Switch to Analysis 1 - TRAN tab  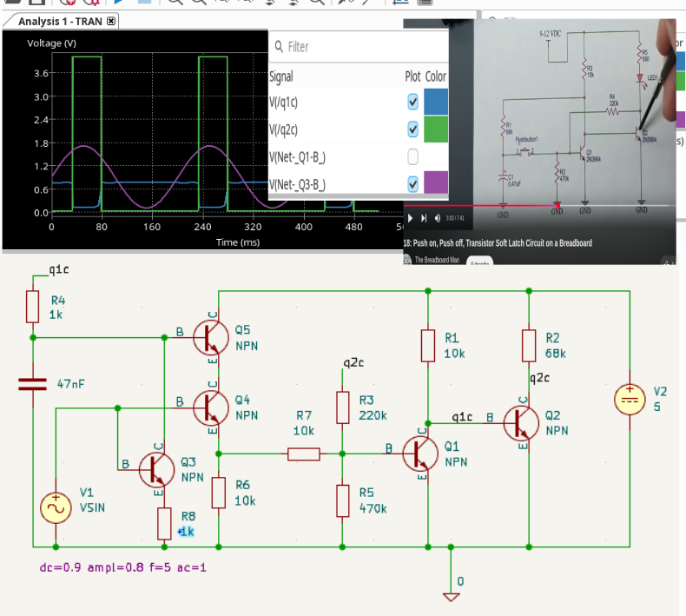pyautogui.click(x=60, y=21)
